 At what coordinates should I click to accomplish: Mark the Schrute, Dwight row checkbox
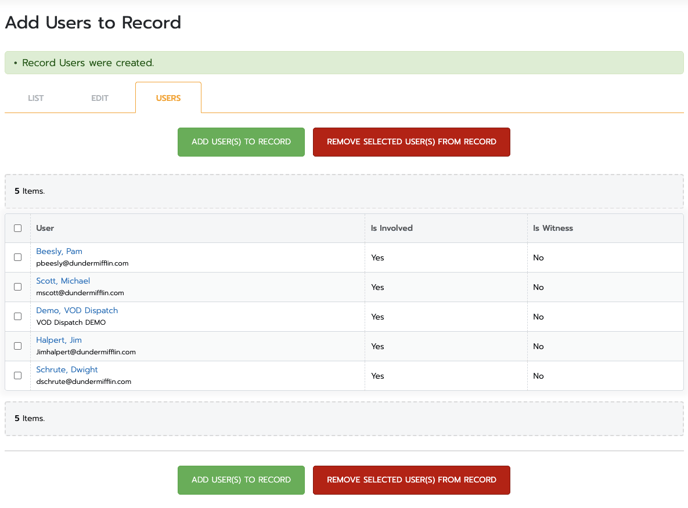tap(18, 376)
